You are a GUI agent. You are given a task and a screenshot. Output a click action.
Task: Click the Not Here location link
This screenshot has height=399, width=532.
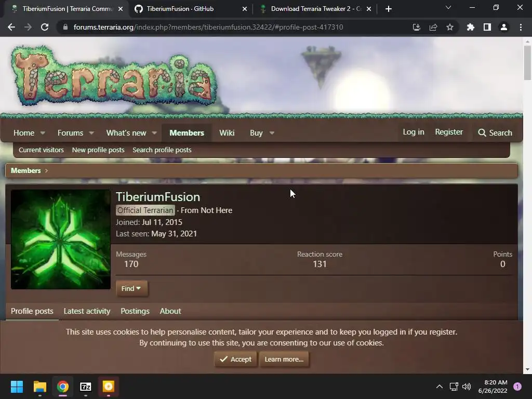pyautogui.click(x=217, y=210)
